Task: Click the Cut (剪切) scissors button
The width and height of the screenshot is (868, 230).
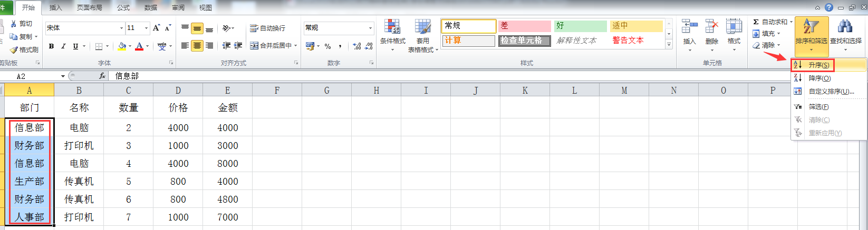Action: [x=22, y=24]
